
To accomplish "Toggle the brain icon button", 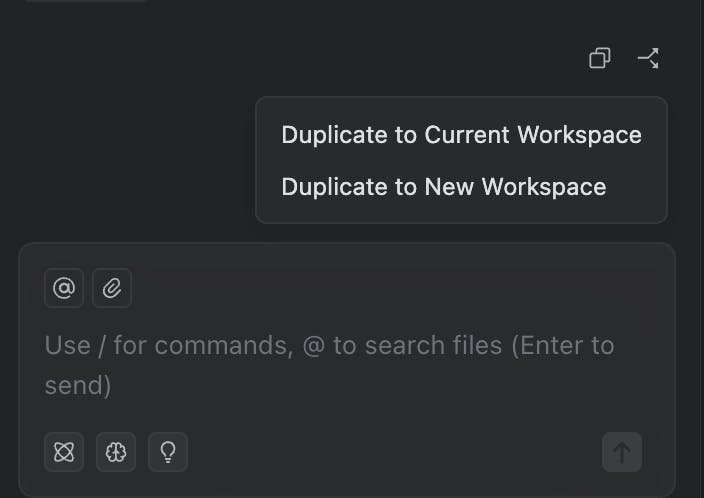I will (x=116, y=452).
